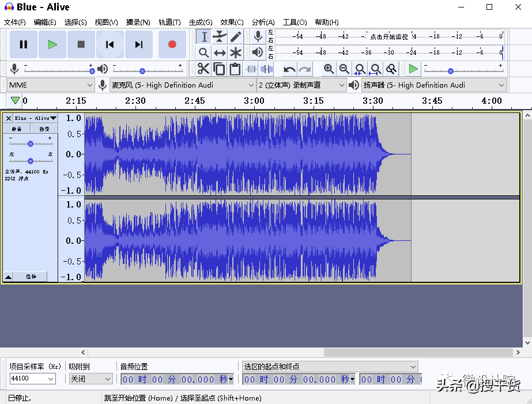Open the microphone recording device dropdown
Image resolution: width=532 pixels, height=404 pixels.
pyautogui.click(x=183, y=85)
